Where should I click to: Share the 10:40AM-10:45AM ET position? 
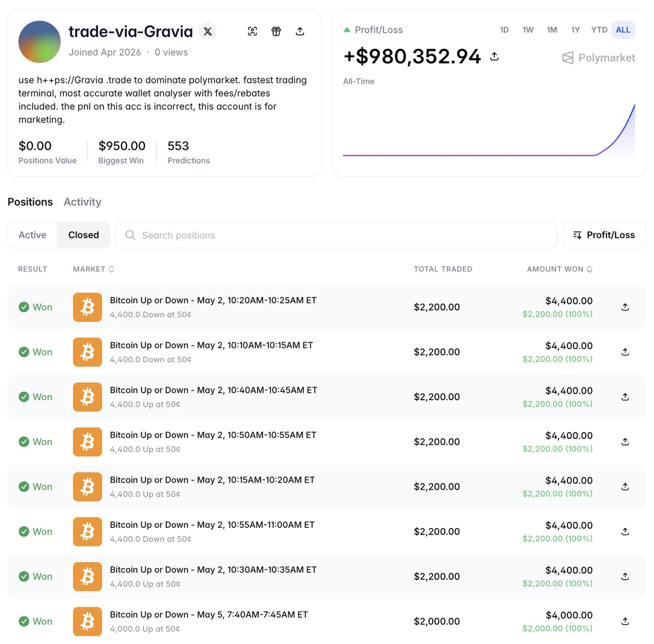[625, 396]
